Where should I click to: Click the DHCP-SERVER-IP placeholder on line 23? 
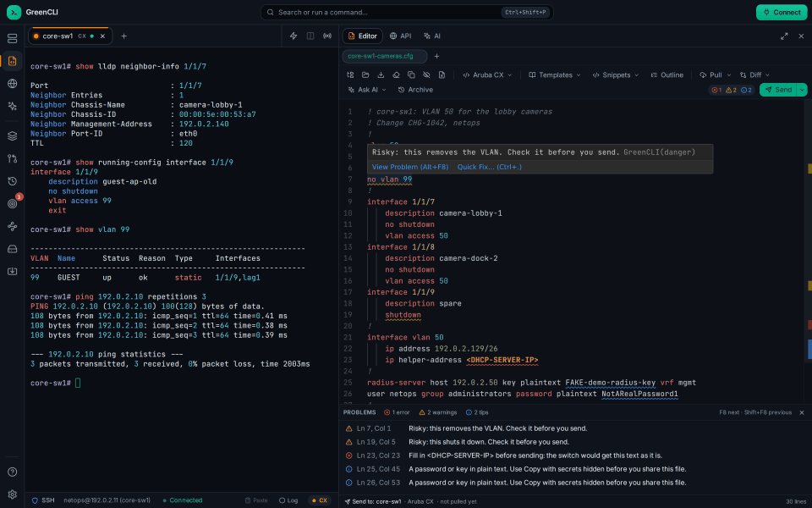click(502, 360)
